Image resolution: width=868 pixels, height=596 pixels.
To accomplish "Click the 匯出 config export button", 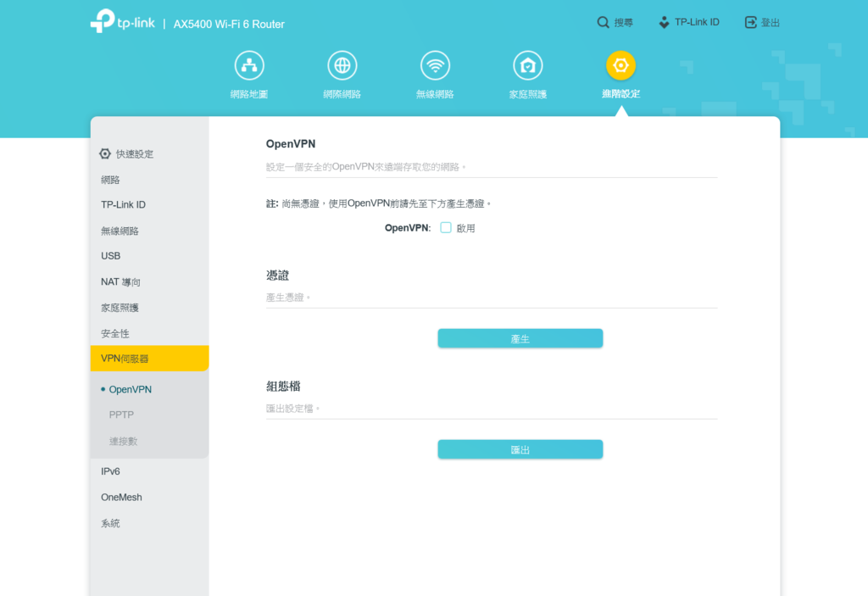I will pos(520,449).
